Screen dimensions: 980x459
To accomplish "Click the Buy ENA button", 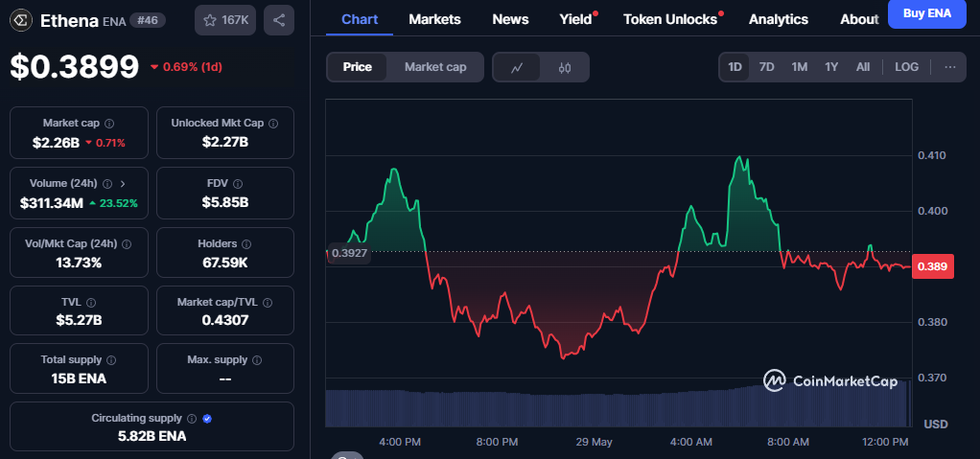I will (x=927, y=13).
